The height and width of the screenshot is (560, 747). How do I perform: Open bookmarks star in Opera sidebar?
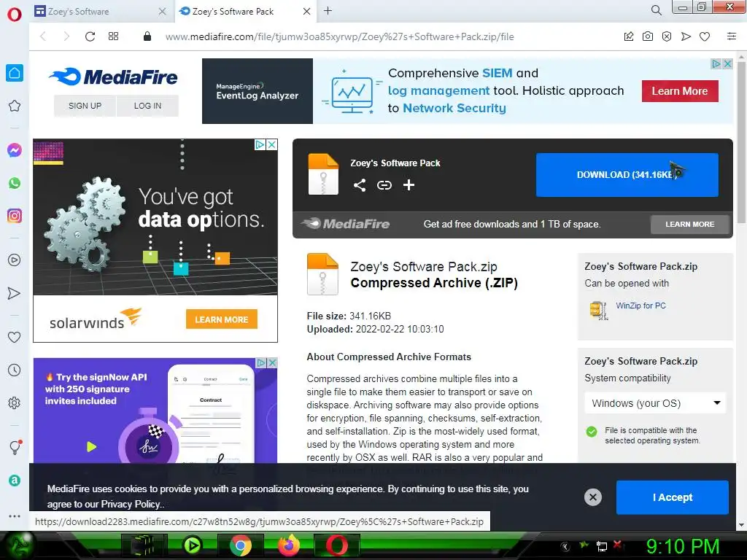click(15, 106)
